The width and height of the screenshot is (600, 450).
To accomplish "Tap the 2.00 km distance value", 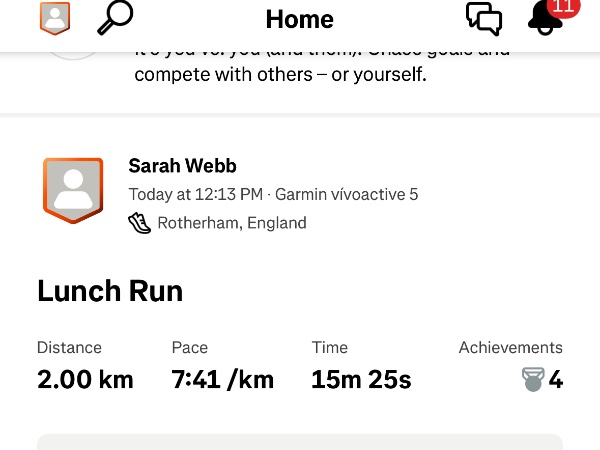I will click(x=85, y=380).
